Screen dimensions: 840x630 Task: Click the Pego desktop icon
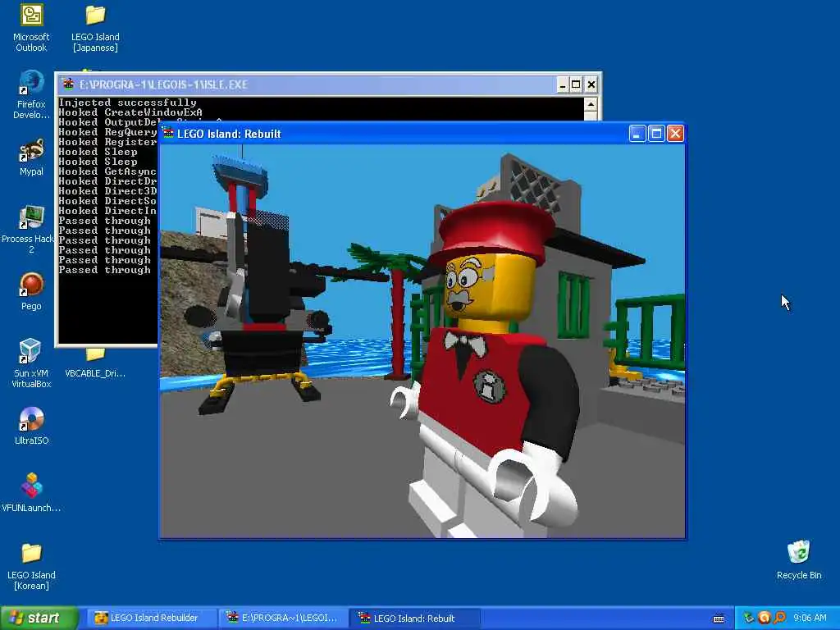click(31, 291)
